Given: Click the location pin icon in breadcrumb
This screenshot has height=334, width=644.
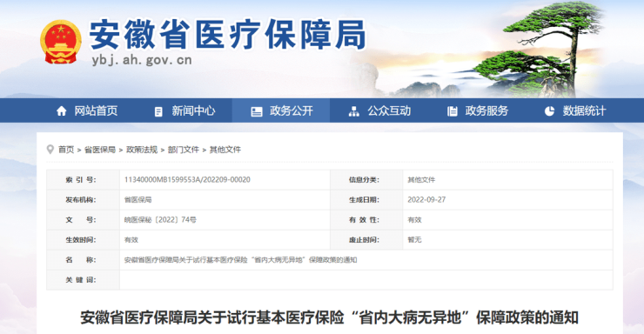Looking at the screenshot, I should pyautogui.click(x=50, y=150).
